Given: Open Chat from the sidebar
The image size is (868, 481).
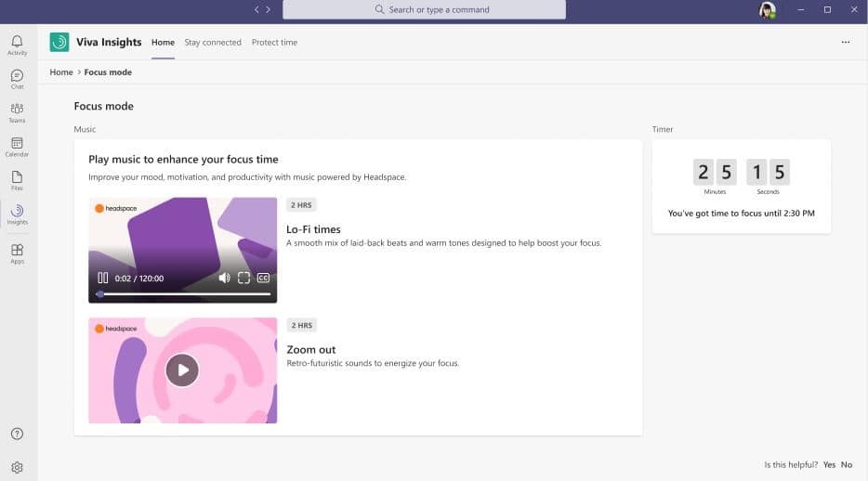Looking at the screenshot, I should [x=17, y=79].
